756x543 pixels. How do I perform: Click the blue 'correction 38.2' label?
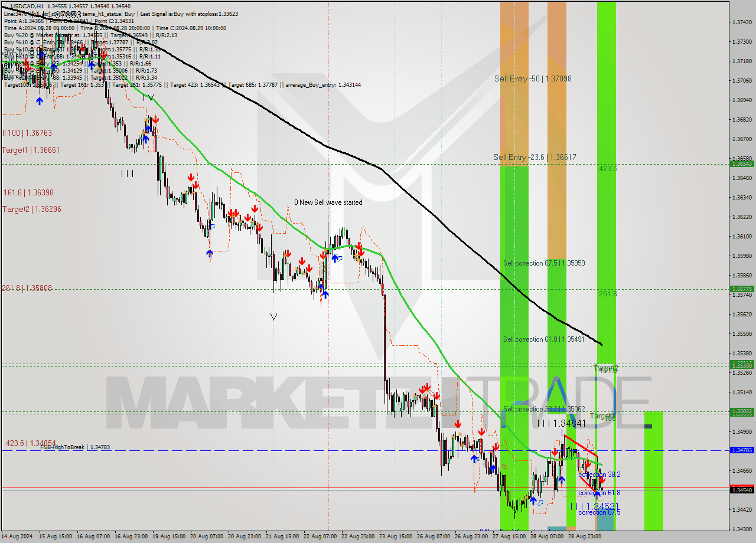tap(599, 475)
